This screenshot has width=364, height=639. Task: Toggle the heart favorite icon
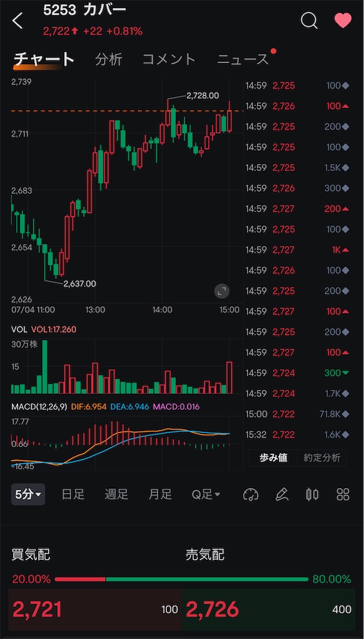343,21
